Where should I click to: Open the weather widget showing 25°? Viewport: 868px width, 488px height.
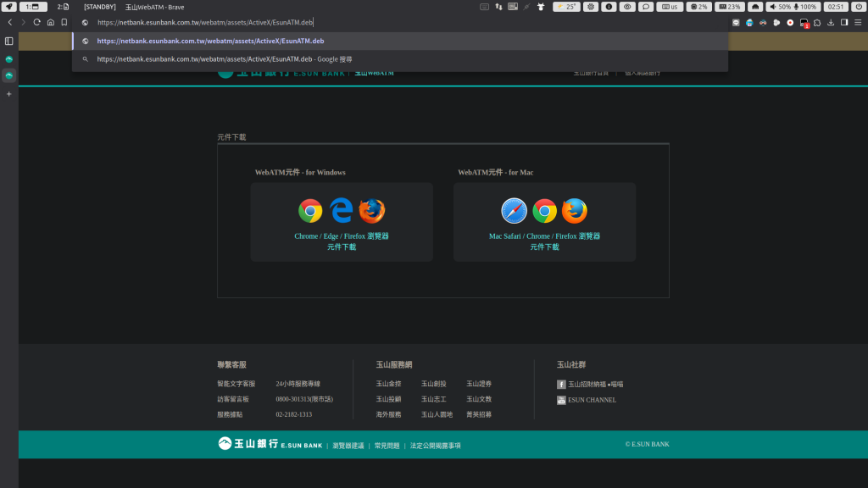pyautogui.click(x=567, y=7)
